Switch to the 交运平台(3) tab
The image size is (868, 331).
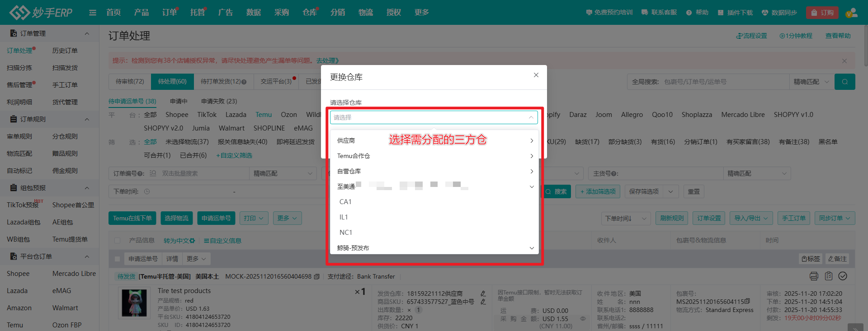(x=276, y=82)
